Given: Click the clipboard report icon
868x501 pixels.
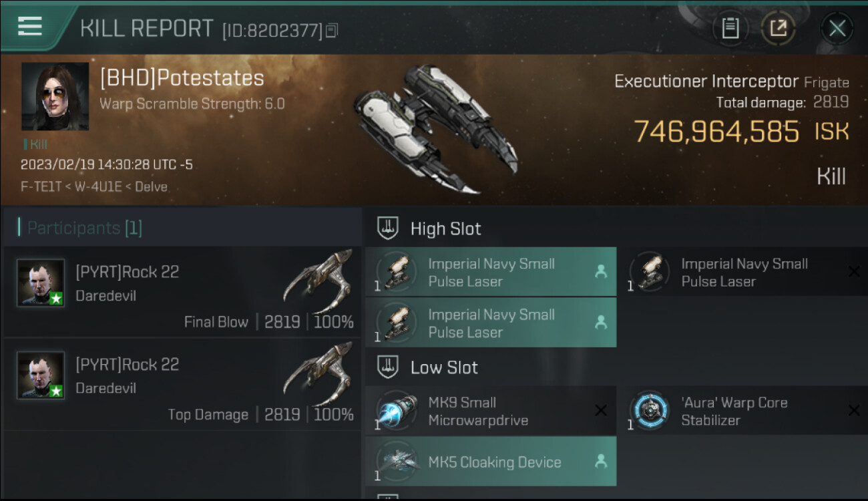Looking at the screenshot, I should tap(730, 28).
